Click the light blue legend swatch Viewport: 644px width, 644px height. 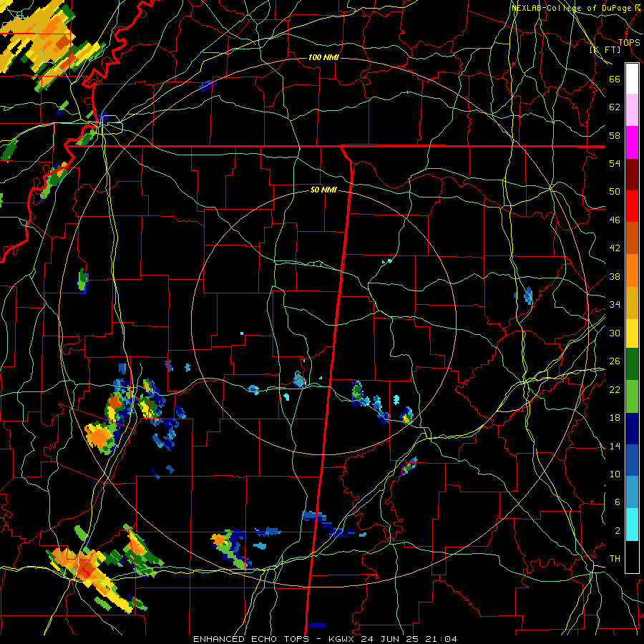632,492
